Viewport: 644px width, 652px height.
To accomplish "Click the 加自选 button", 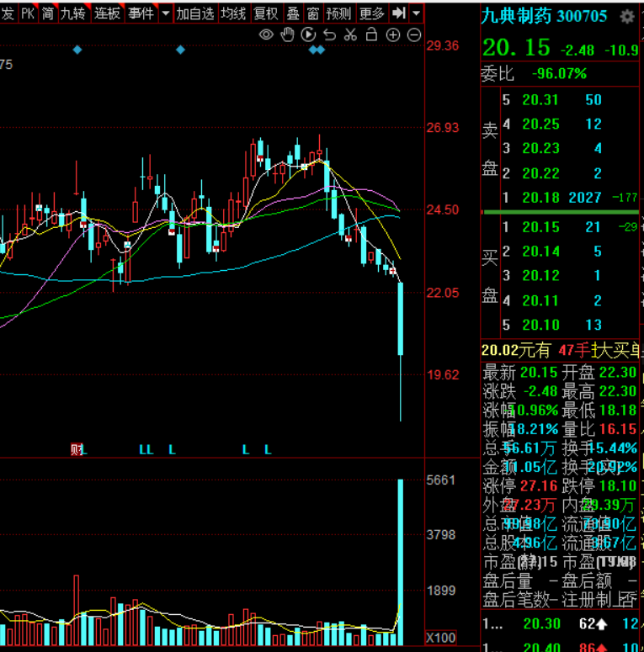I will 194,13.
